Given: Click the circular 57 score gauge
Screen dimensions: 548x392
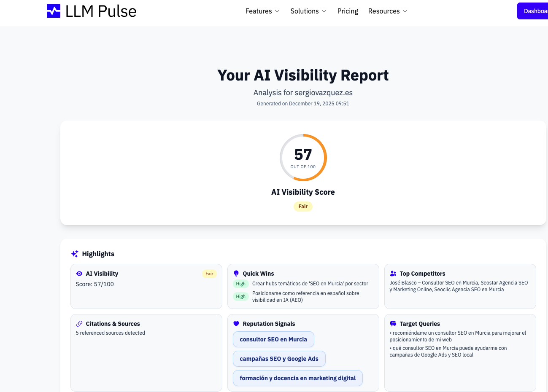Looking at the screenshot, I should point(303,158).
